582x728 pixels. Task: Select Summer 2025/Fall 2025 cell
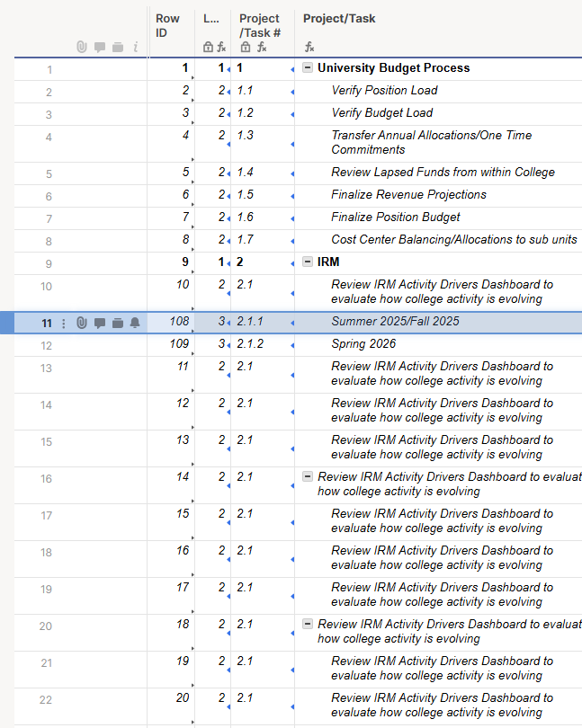coord(438,323)
